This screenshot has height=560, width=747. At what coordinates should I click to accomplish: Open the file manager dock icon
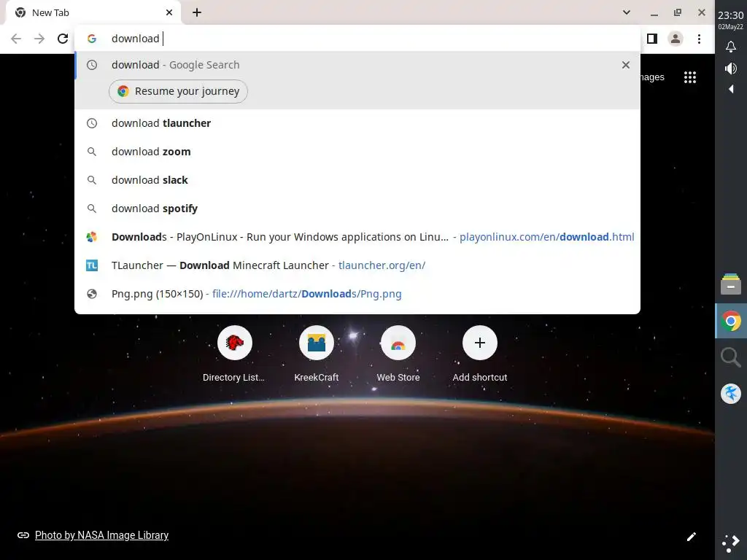[x=731, y=284]
